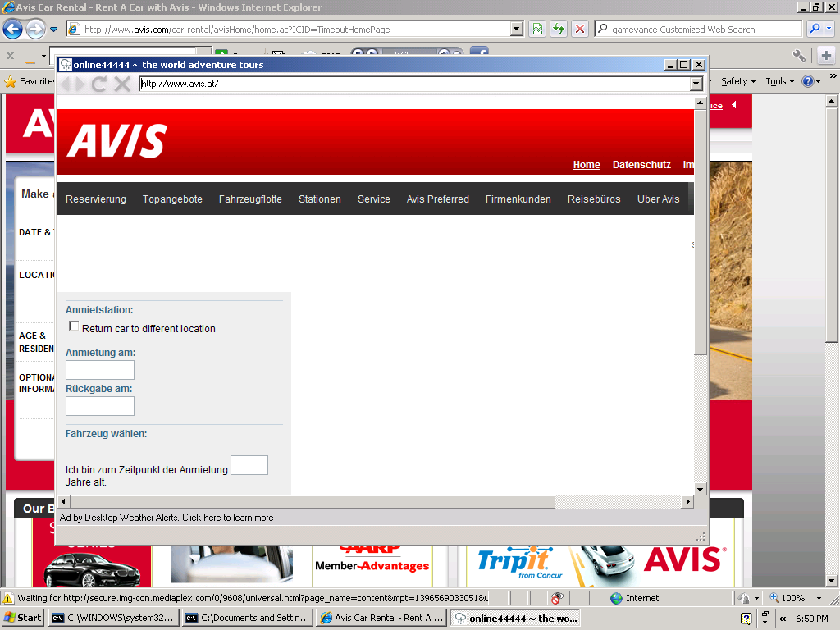Click 'Ad by Desktop Weather Alerts' learn more text
This screenshot has height=630, width=840.
click(167, 518)
